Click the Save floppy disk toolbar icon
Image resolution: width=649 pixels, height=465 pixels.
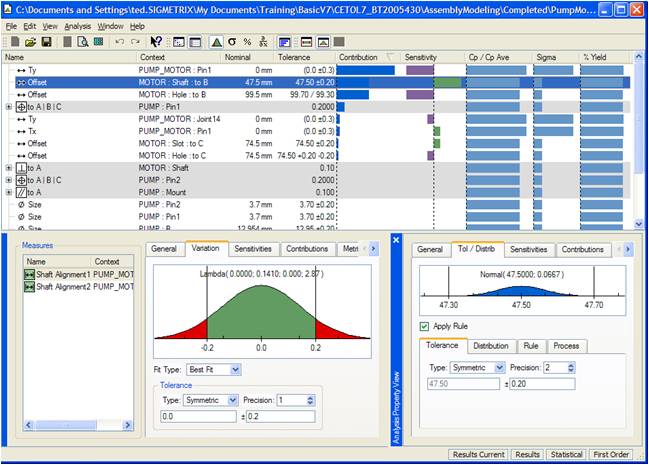[x=45, y=42]
